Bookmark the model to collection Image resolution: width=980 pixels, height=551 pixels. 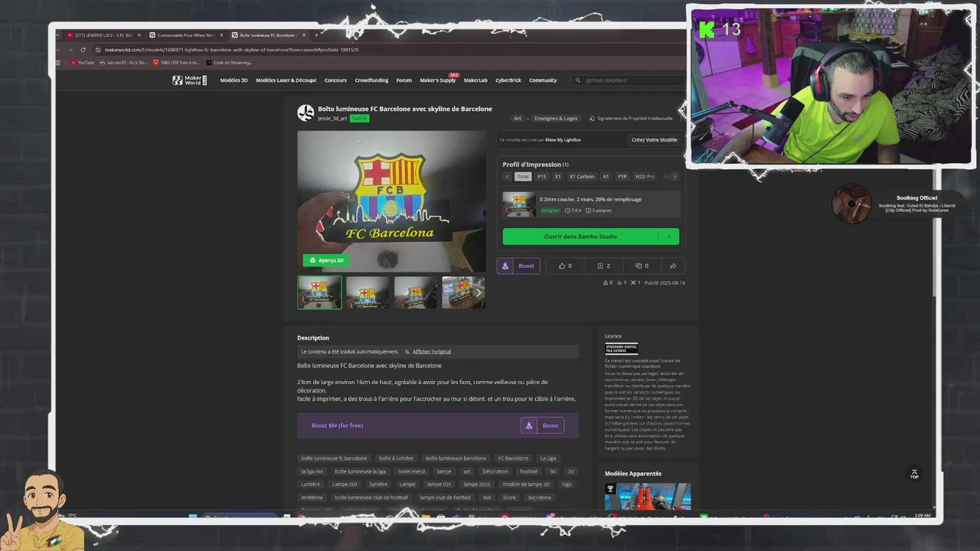[603, 266]
